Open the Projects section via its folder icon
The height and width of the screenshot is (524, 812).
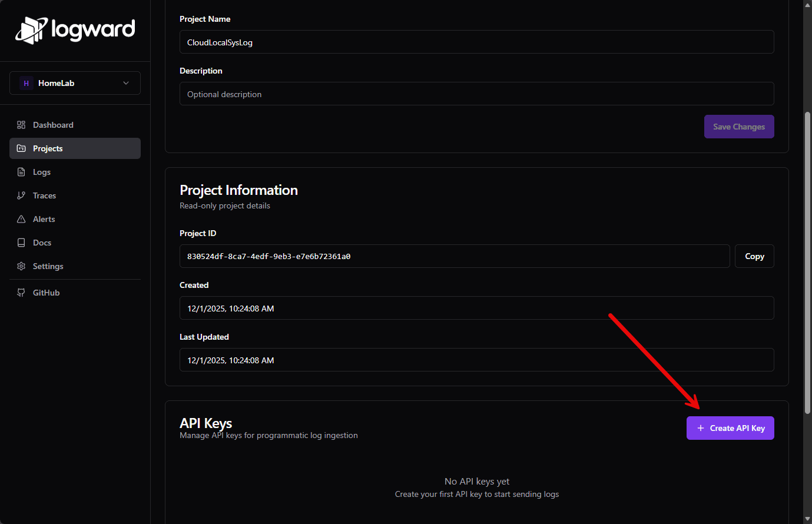coord(21,148)
